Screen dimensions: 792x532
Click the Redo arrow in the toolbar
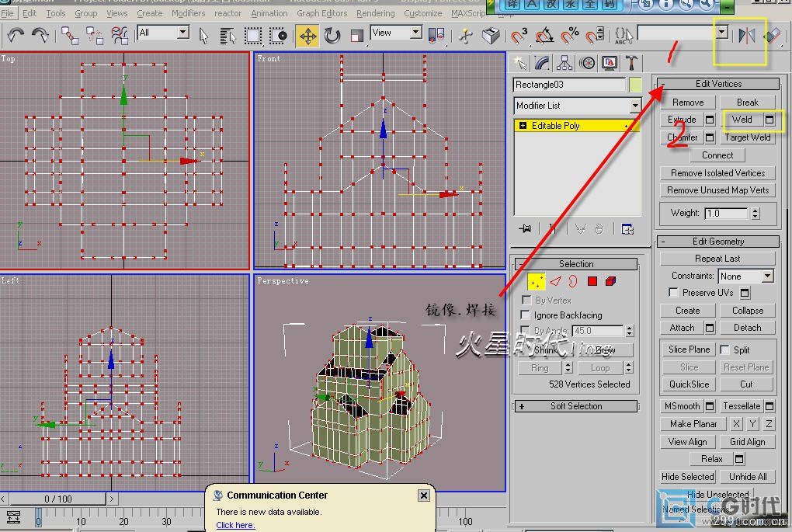pos(40,36)
